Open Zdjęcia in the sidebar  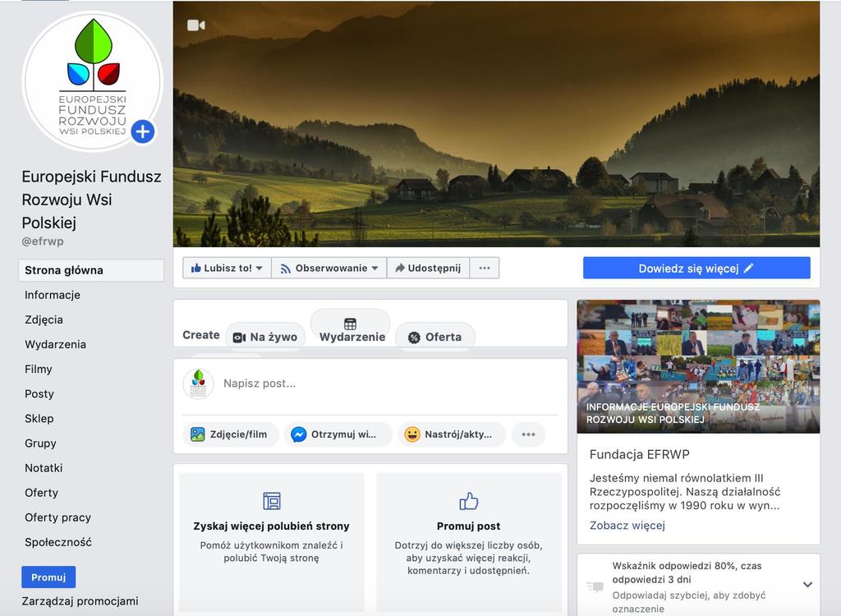44,319
